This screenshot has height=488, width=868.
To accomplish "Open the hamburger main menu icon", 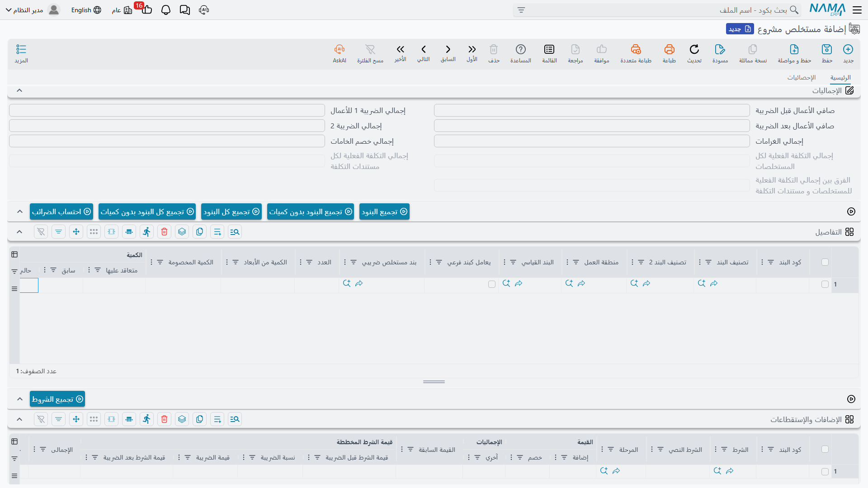I will click(857, 9).
